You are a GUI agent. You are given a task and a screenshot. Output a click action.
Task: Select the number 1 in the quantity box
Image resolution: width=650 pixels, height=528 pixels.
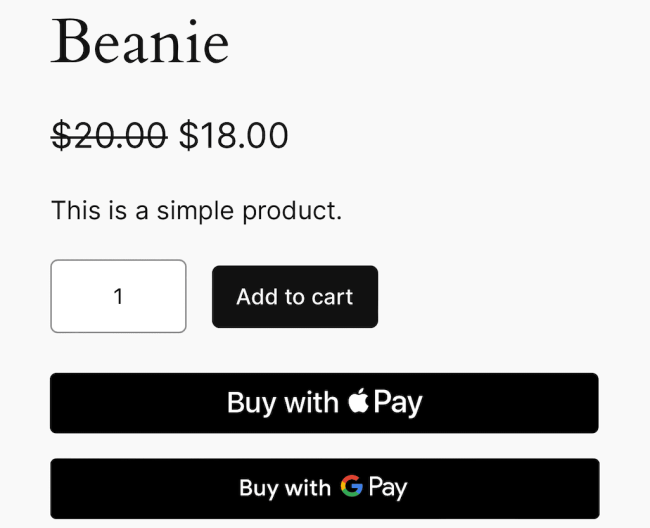[118, 296]
